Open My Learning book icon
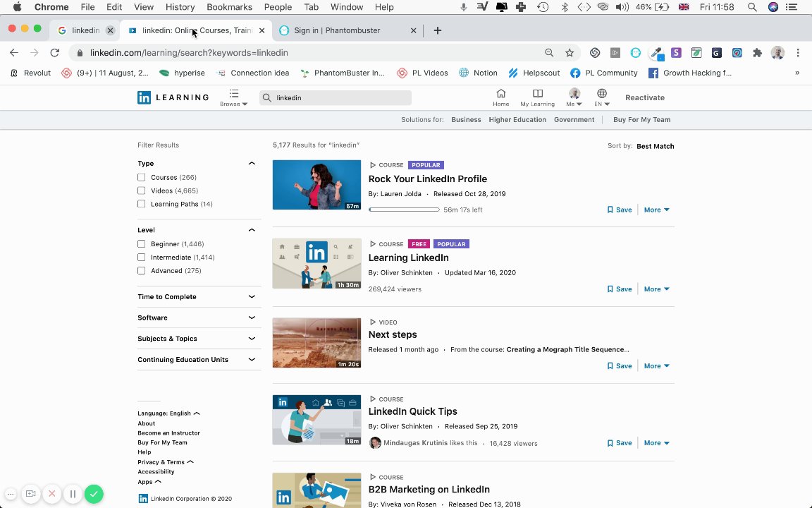The width and height of the screenshot is (812, 508). pos(538,97)
